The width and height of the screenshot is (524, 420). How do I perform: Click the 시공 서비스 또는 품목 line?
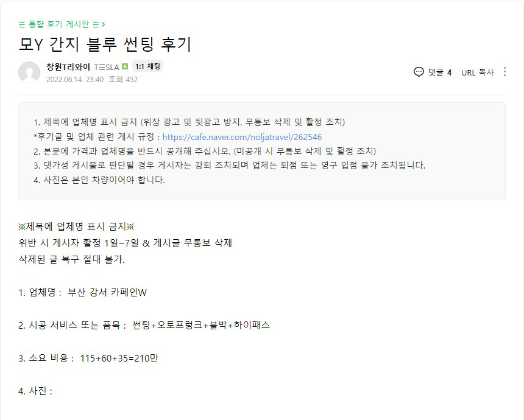[x=144, y=325]
